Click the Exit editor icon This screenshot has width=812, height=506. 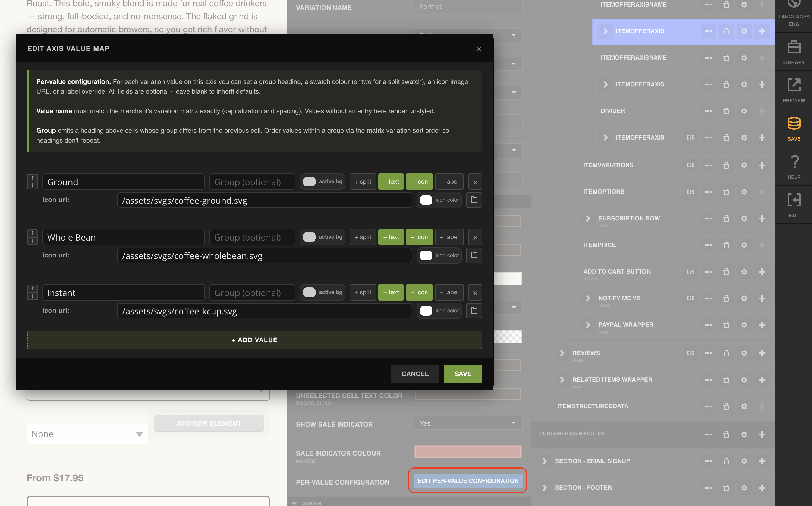(x=793, y=200)
